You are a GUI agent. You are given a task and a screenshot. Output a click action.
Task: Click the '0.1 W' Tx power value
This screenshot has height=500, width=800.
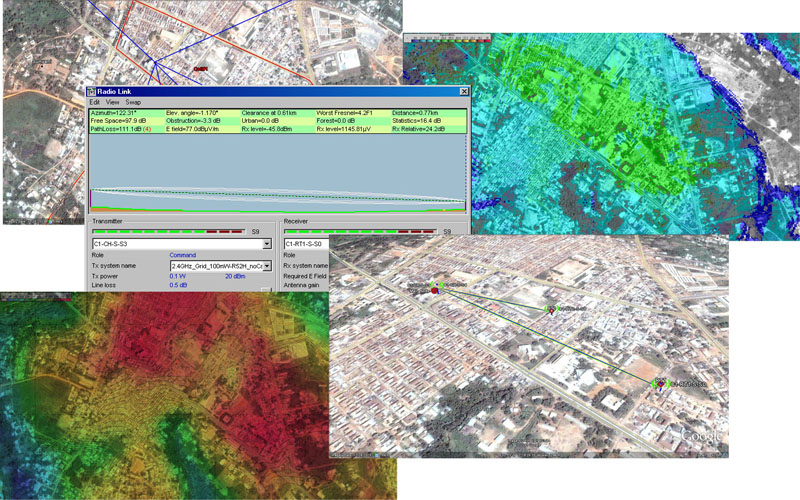178,276
